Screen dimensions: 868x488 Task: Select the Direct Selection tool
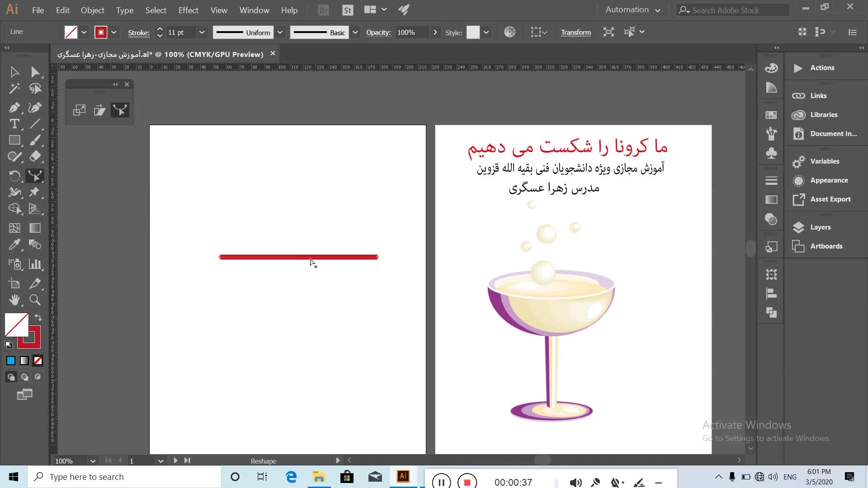pyautogui.click(x=35, y=72)
